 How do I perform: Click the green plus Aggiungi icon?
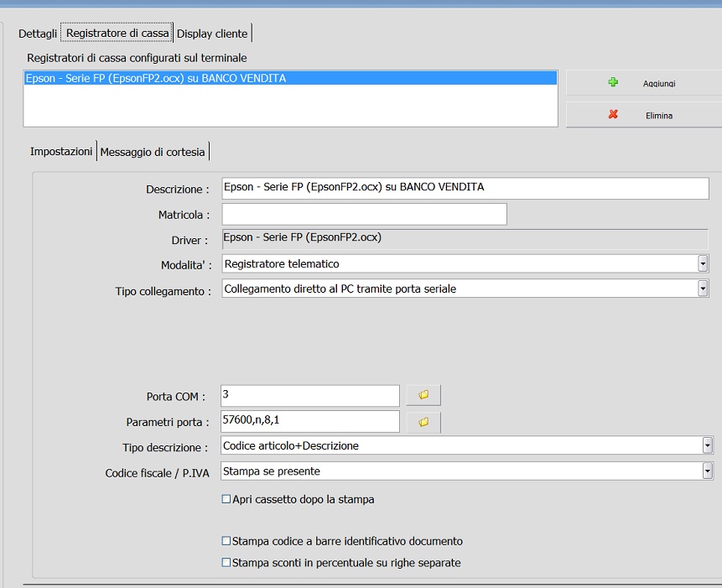(x=613, y=82)
